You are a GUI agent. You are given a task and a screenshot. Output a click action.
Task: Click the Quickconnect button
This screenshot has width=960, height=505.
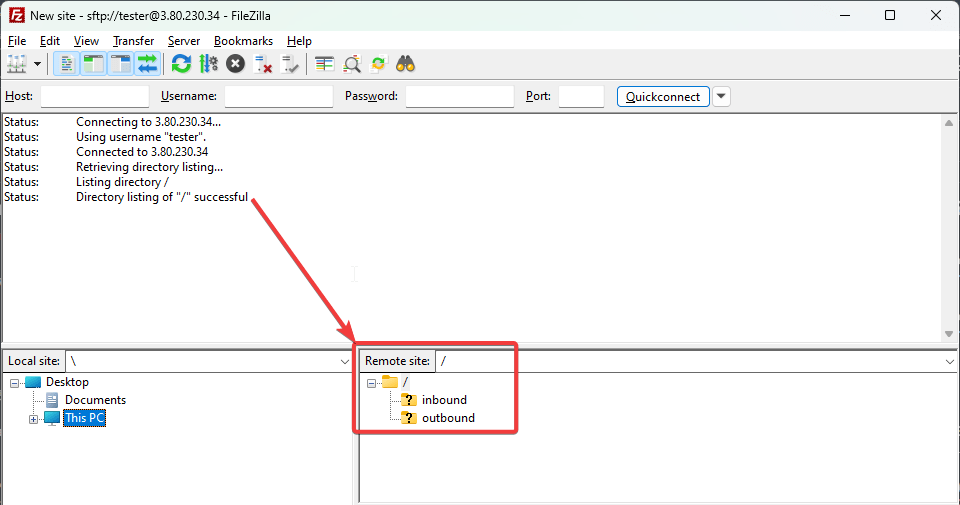664,96
